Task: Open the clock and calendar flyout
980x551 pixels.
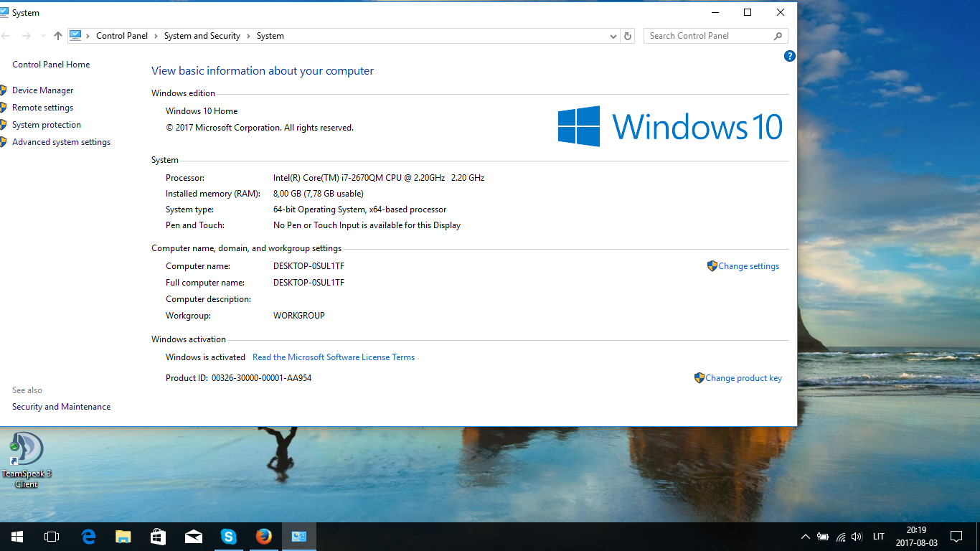Action: (916, 537)
